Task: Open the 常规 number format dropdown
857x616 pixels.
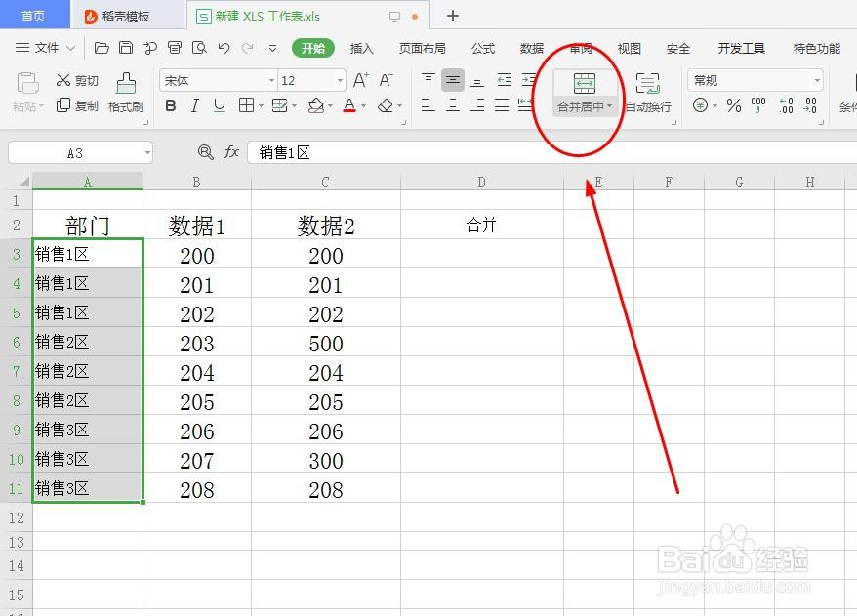Action: pos(754,80)
